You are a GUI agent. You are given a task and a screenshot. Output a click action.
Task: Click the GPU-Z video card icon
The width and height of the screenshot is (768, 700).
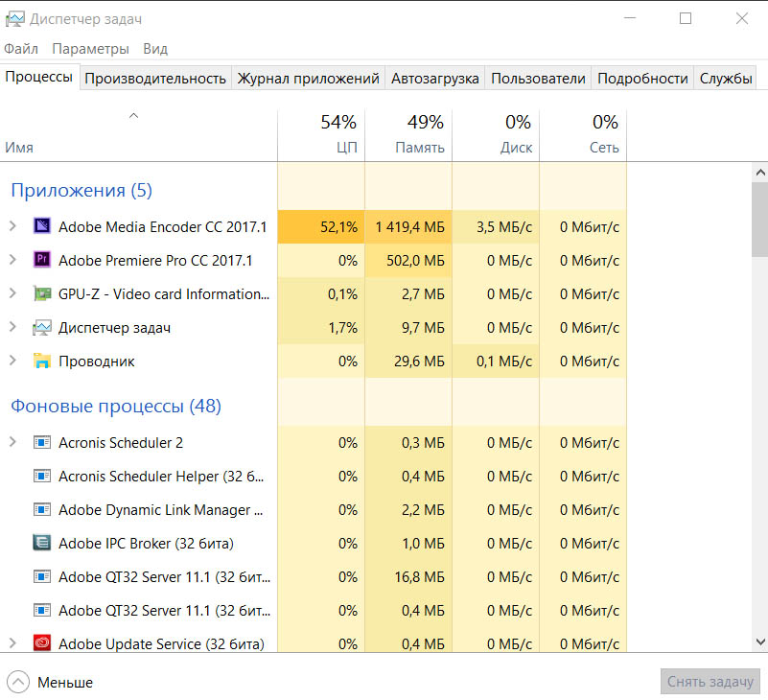click(x=41, y=294)
